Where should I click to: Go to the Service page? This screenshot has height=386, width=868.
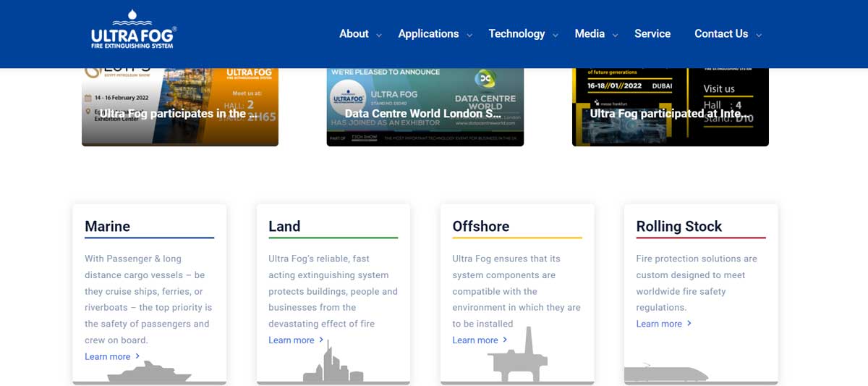pyautogui.click(x=652, y=33)
